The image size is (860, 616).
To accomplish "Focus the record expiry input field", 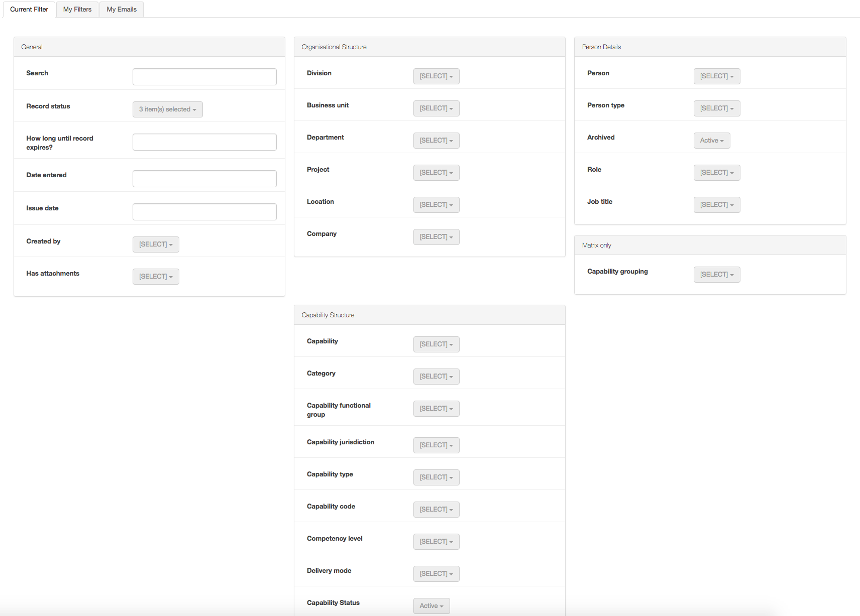I will pyautogui.click(x=204, y=142).
